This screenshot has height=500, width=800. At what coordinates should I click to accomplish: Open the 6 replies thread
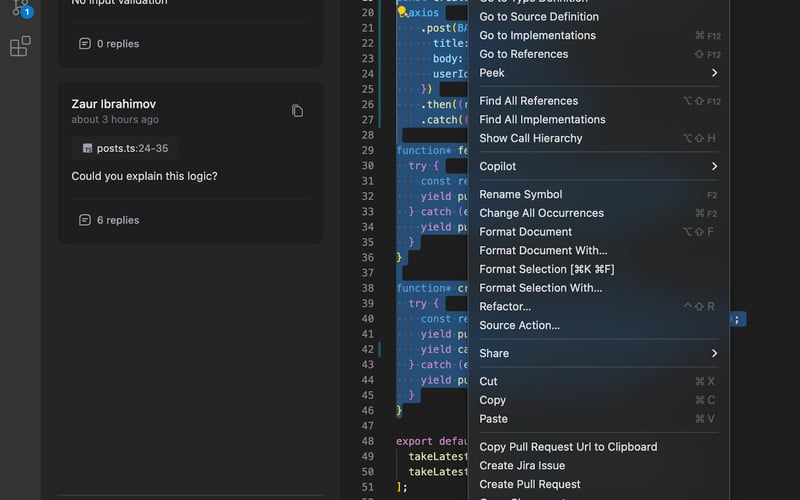pyautogui.click(x=109, y=220)
